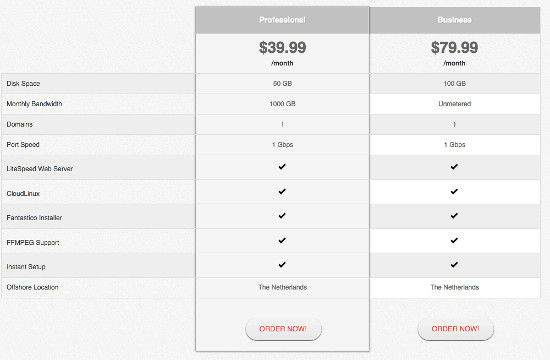Click the FFMPEG Support checkmark under Professional
Image resolution: width=550 pixels, height=360 pixels.
[282, 241]
